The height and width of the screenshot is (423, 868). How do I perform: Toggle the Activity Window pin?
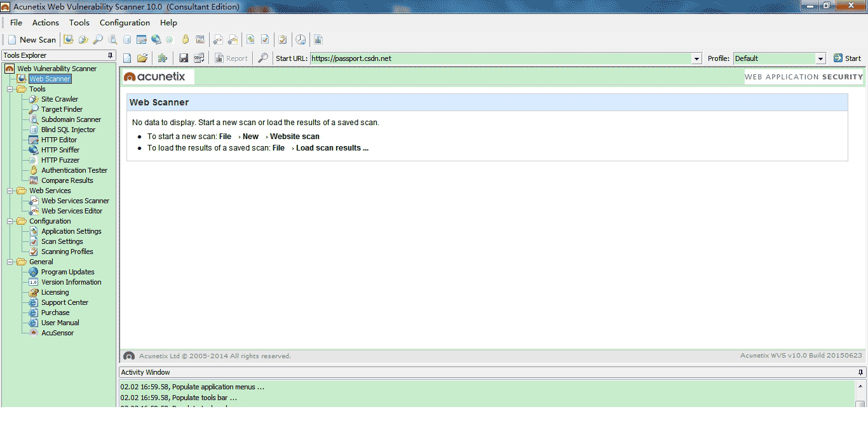(x=861, y=372)
